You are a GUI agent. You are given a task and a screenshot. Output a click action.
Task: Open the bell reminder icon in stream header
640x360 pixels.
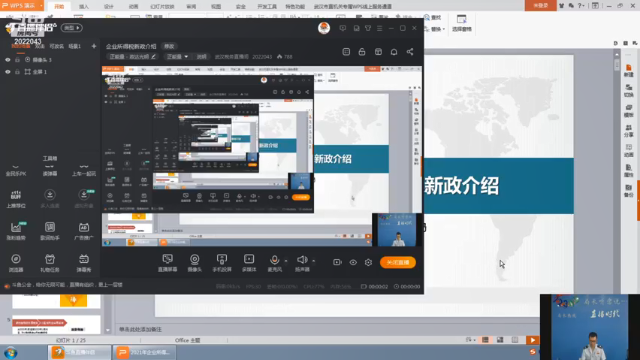394,52
